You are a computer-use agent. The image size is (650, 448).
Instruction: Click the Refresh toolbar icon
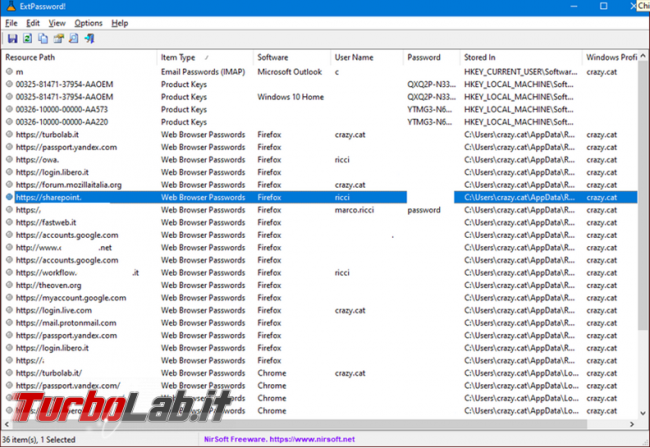coord(27,39)
